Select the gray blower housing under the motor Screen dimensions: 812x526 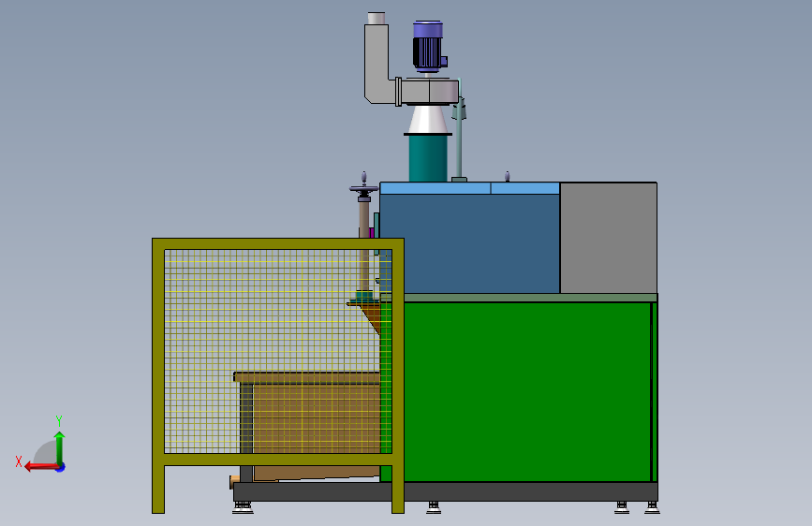coord(428,91)
